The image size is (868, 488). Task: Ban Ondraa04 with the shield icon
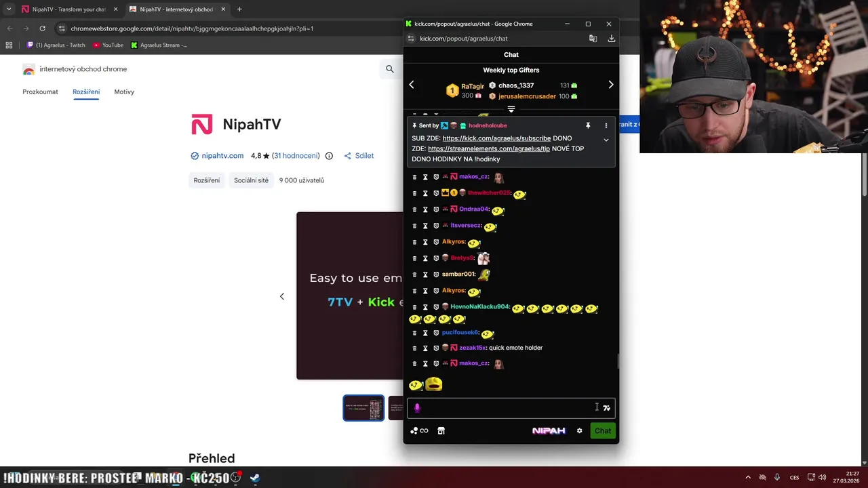436,209
